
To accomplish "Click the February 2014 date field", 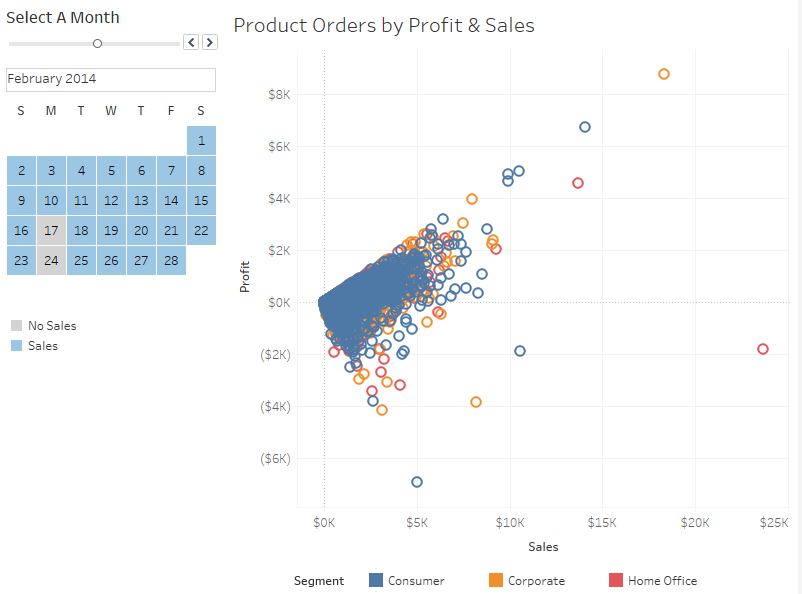I will click(x=110, y=79).
